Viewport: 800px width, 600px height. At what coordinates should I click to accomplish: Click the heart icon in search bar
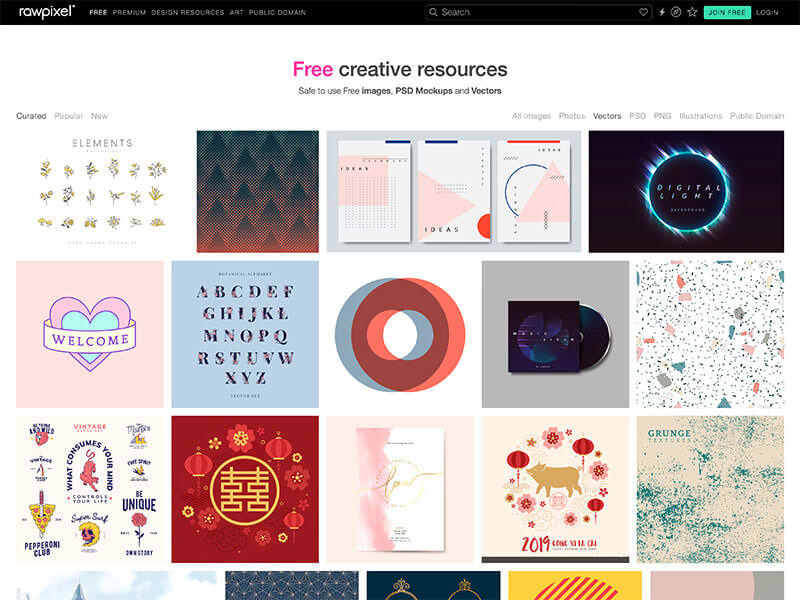(x=643, y=12)
